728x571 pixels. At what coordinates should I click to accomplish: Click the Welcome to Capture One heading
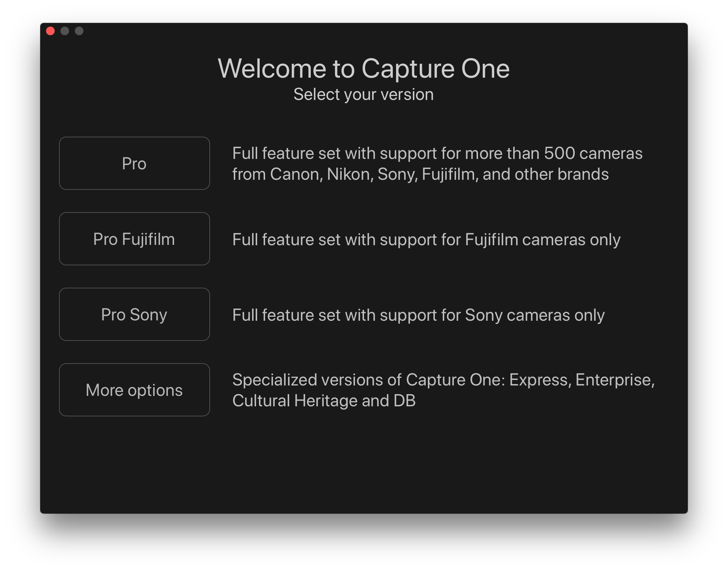364,68
